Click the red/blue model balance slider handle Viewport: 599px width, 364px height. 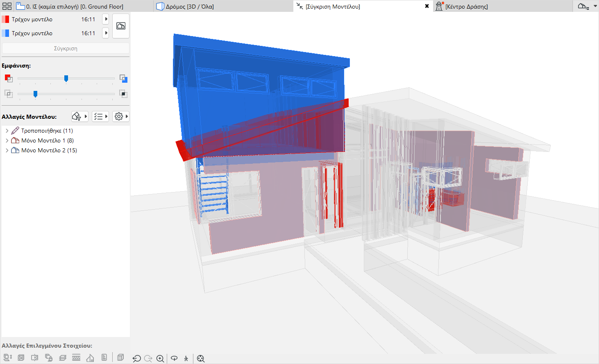(x=66, y=78)
